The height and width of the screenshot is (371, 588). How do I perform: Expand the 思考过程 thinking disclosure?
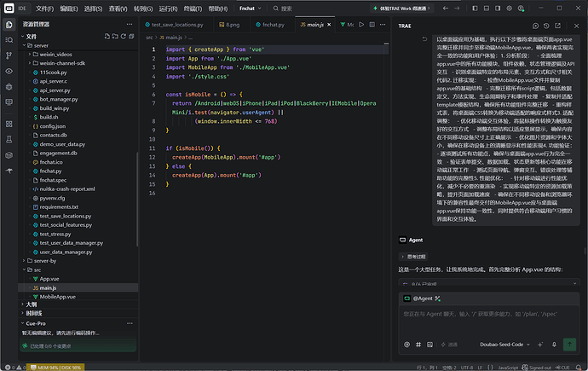coord(413,257)
